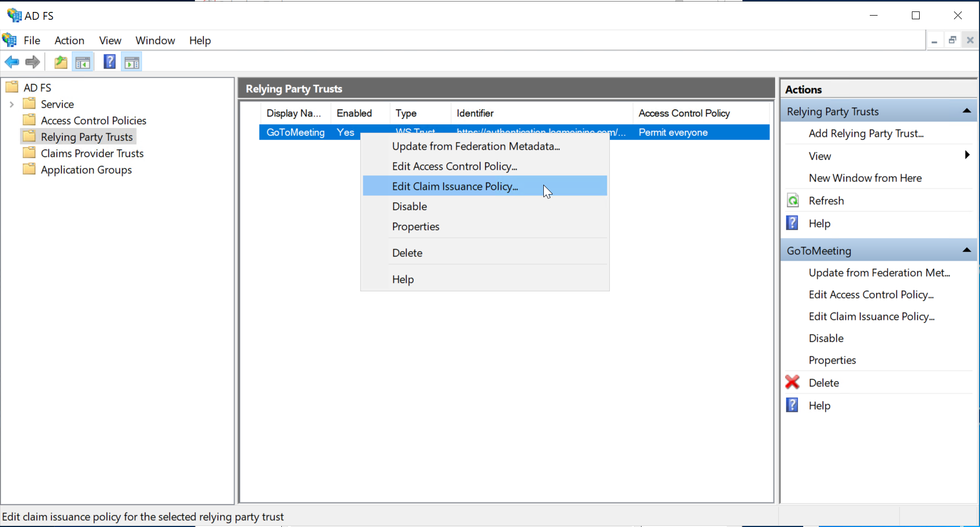Toggle the Show/Hide Action Pane icon
980x527 pixels.
pyautogui.click(x=132, y=62)
